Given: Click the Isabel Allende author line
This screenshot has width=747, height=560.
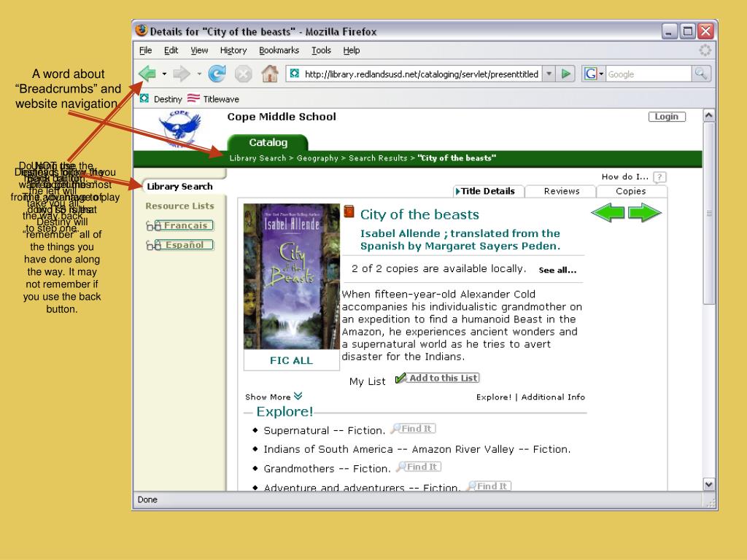Looking at the screenshot, I should click(x=460, y=239).
